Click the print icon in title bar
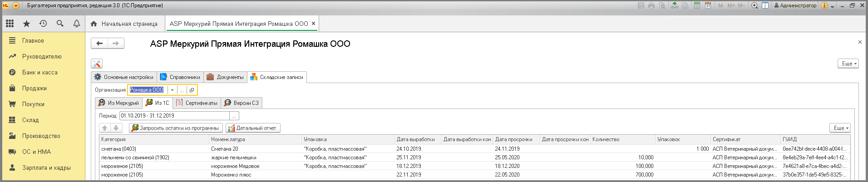This screenshot has height=182, width=868. tap(651, 5)
